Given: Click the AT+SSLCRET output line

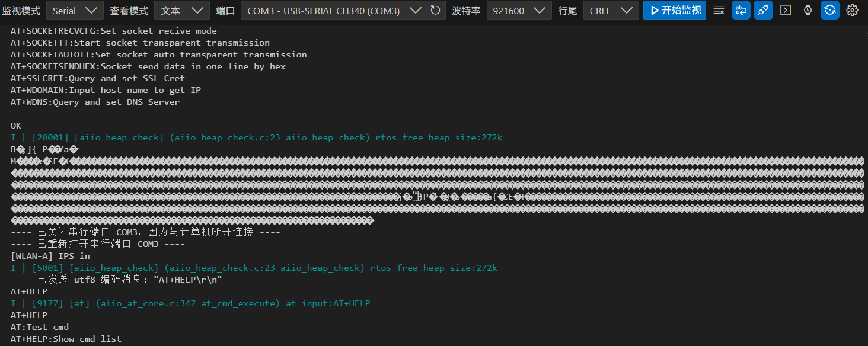Looking at the screenshot, I should point(98,78).
